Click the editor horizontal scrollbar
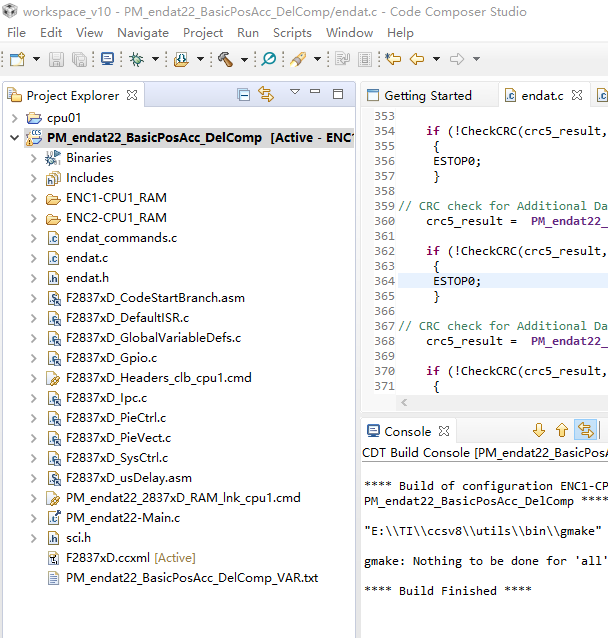This screenshot has width=608, height=638. (500, 402)
